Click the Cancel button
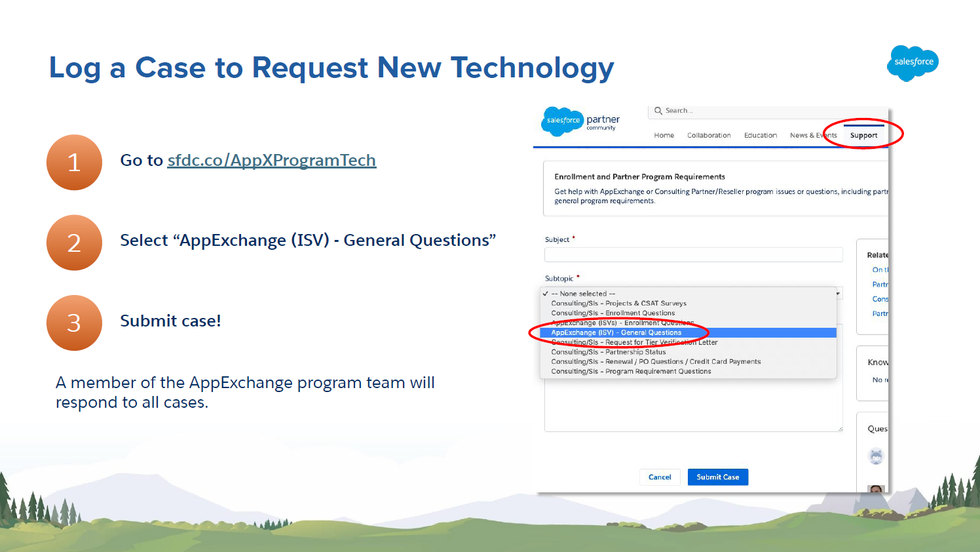This screenshot has height=552, width=980. coord(660,477)
